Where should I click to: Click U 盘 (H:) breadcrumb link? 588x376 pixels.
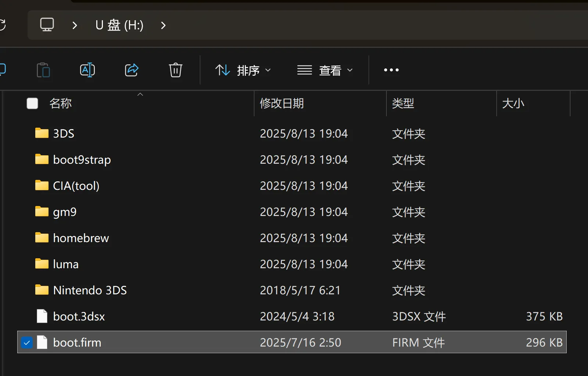click(x=119, y=25)
